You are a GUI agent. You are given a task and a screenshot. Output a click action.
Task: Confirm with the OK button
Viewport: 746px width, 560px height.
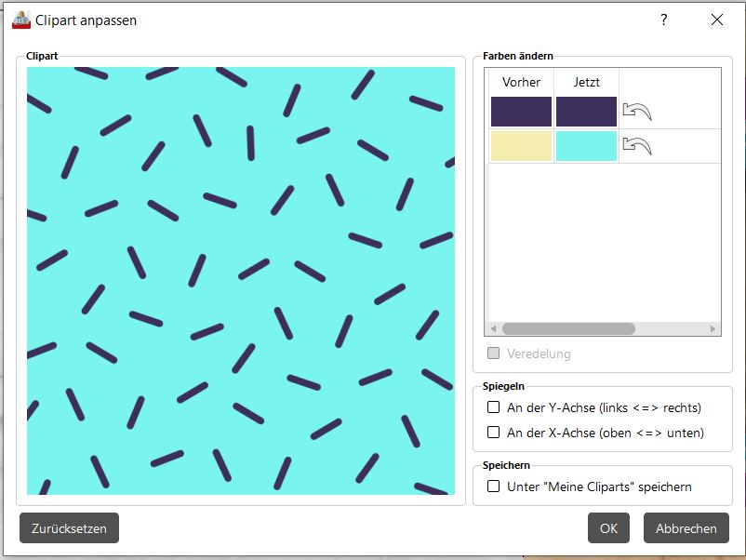(608, 528)
